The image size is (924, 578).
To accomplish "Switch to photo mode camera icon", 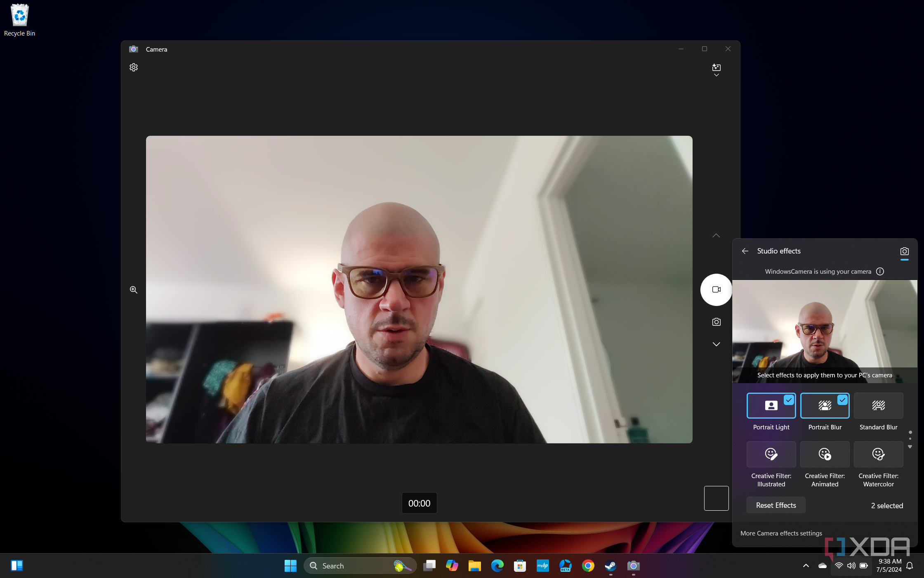I will pos(717,322).
